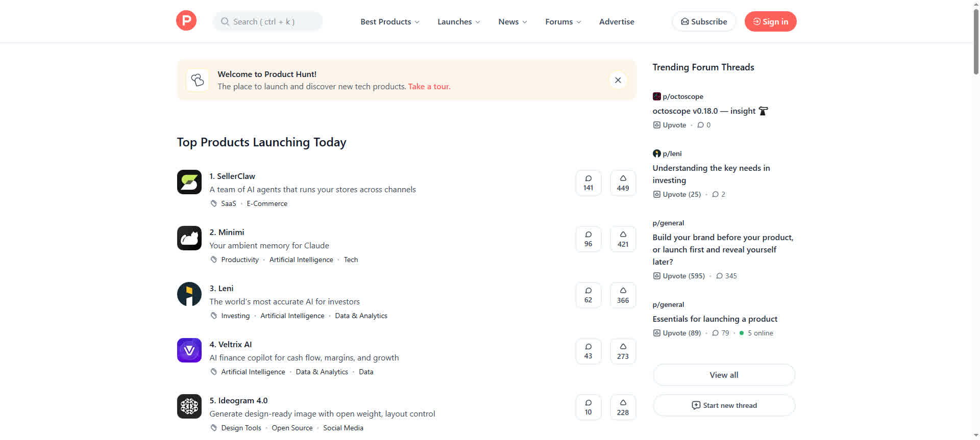
Task: Select the Investing tag under Leni
Action: coord(235,316)
